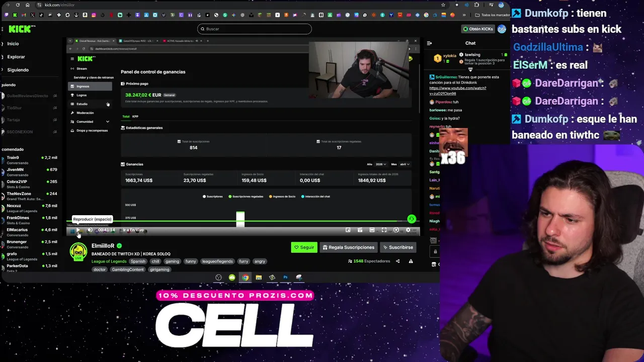Click the Suscribirse button

[x=397, y=247]
